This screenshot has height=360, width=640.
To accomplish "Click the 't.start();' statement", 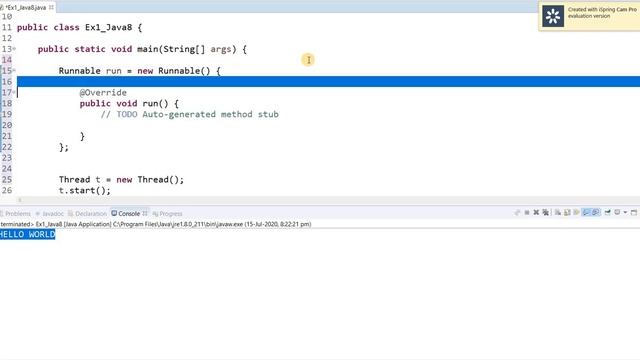I will pyautogui.click(x=84, y=190).
